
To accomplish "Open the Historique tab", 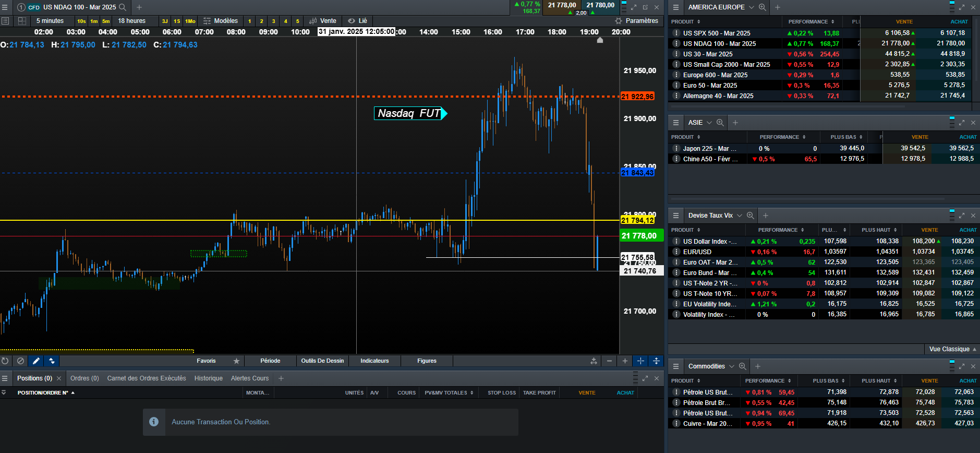I will 209,378.
